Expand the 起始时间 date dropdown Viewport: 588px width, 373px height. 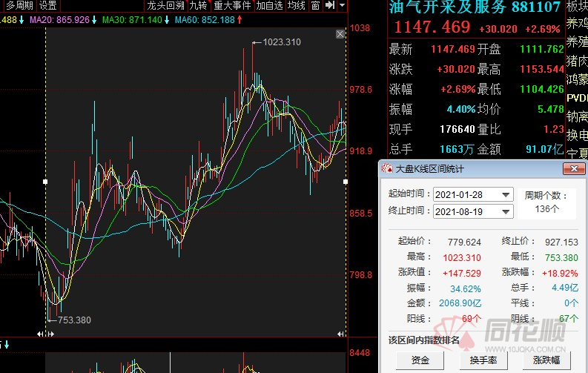coord(506,194)
